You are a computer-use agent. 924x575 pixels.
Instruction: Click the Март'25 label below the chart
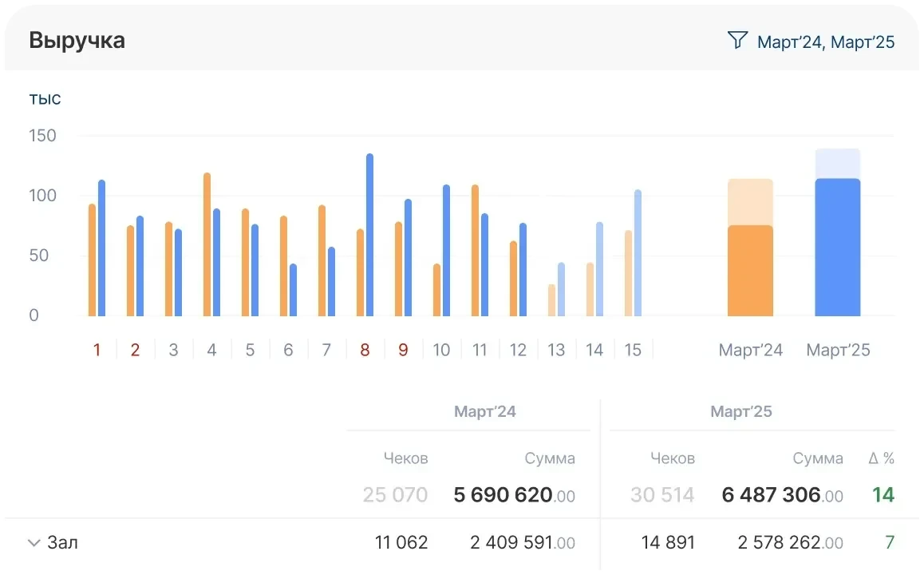click(x=838, y=350)
